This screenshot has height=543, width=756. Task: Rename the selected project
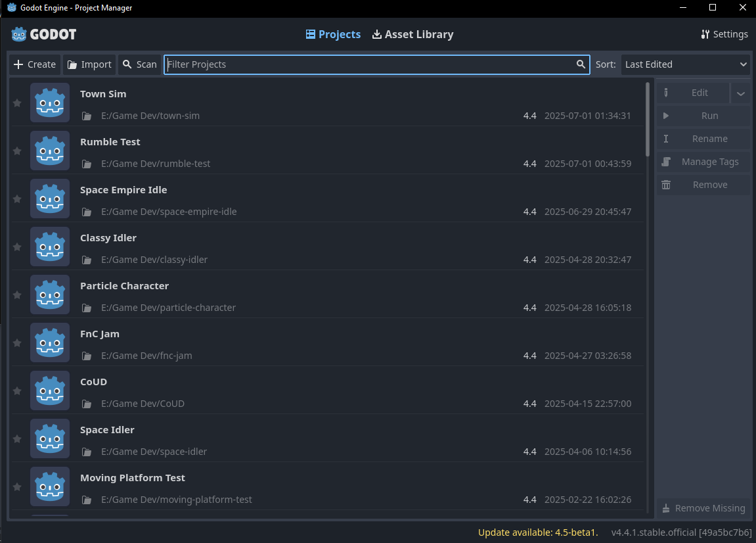pos(703,139)
